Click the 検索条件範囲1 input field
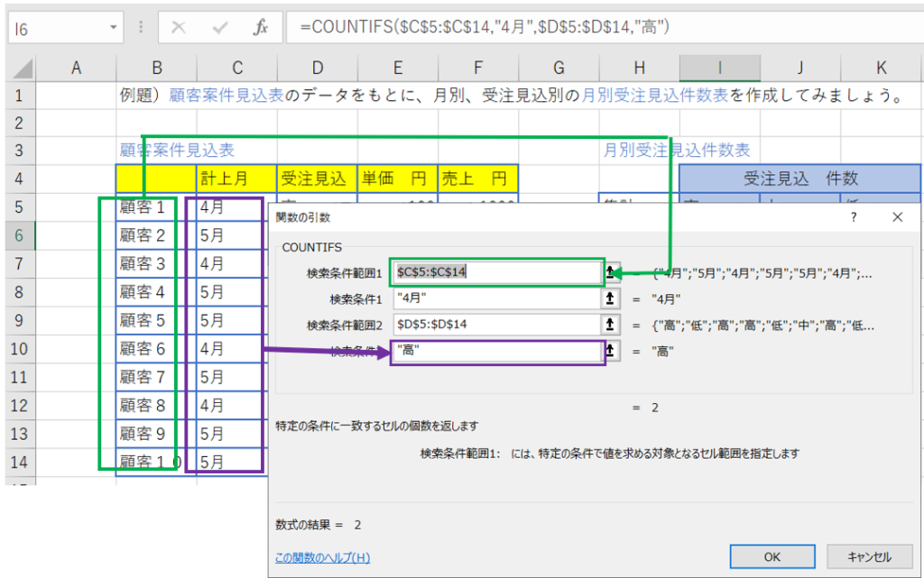The width and height of the screenshot is (924, 578). pos(496,271)
